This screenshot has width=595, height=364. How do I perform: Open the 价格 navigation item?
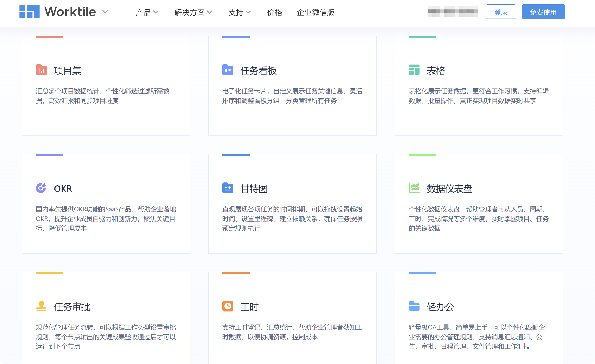[275, 12]
